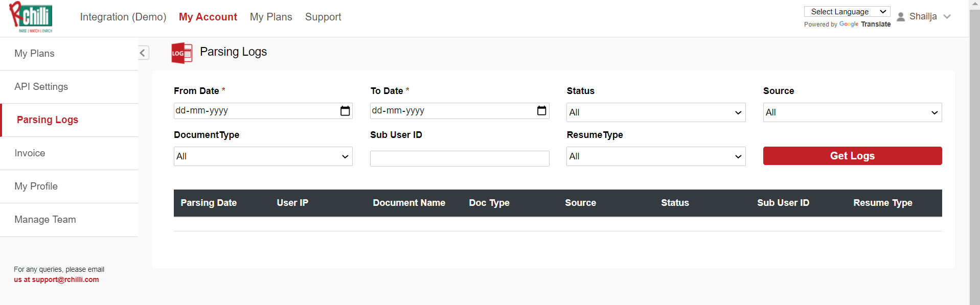The height and width of the screenshot is (305, 980).
Task: Collapse the sidebar with the chevron button
Action: tap(143, 53)
